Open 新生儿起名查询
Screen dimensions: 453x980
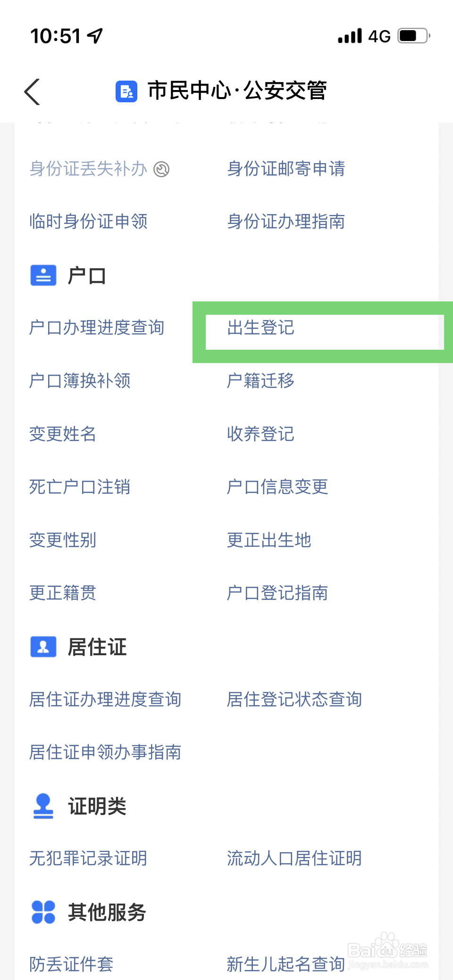286,964
